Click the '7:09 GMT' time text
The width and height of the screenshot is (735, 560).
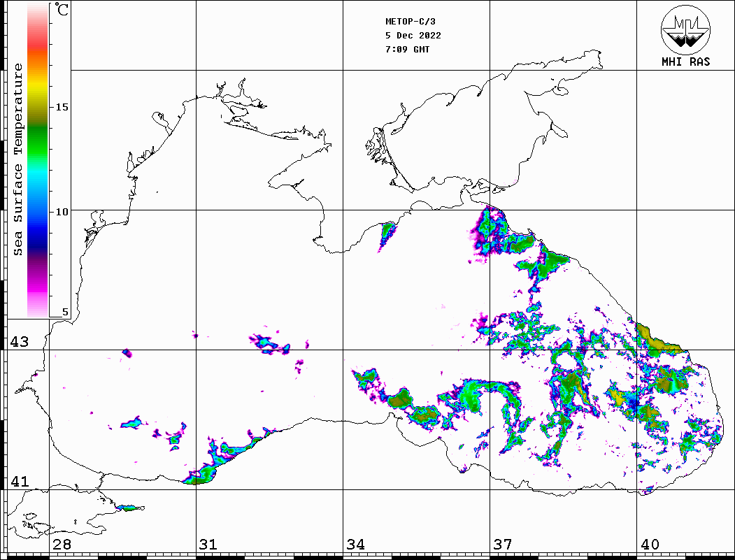[407, 49]
